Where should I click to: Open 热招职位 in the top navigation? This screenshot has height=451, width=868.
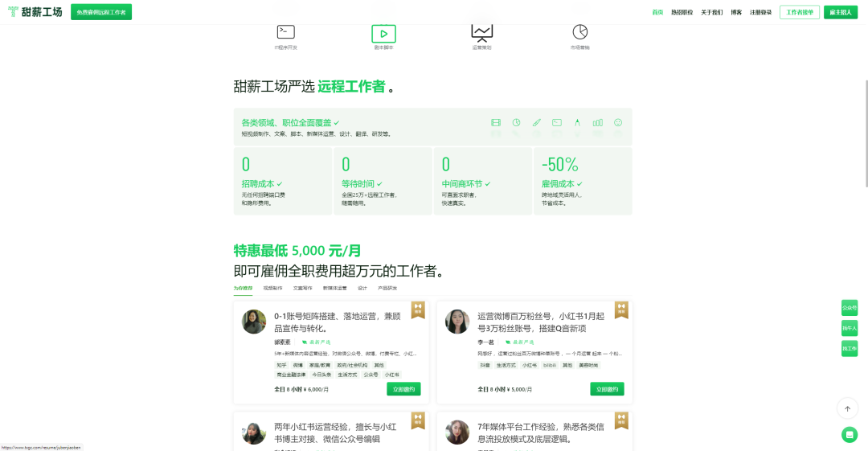682,13
